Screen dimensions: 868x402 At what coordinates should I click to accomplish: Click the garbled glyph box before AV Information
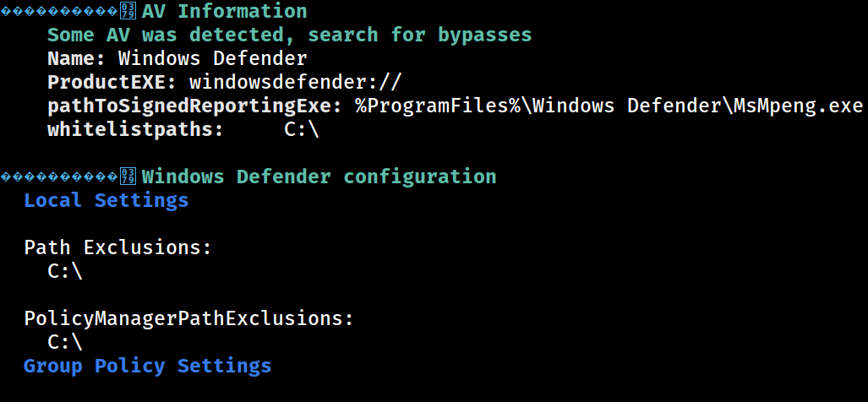coord(128,11)
